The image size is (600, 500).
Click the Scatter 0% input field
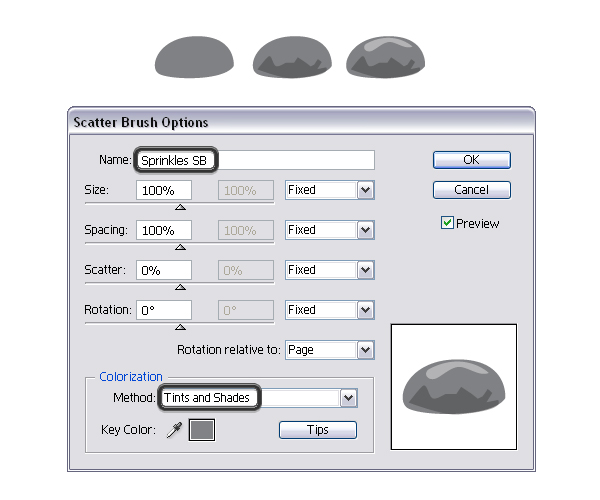164,270
